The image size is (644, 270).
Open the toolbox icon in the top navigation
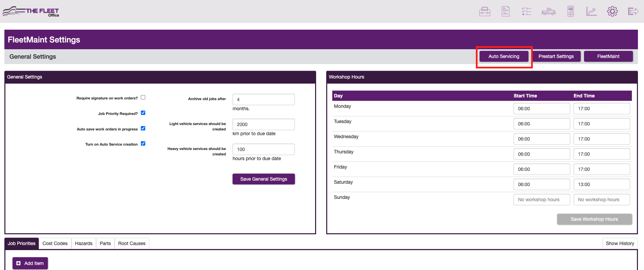tap(485, 11)
